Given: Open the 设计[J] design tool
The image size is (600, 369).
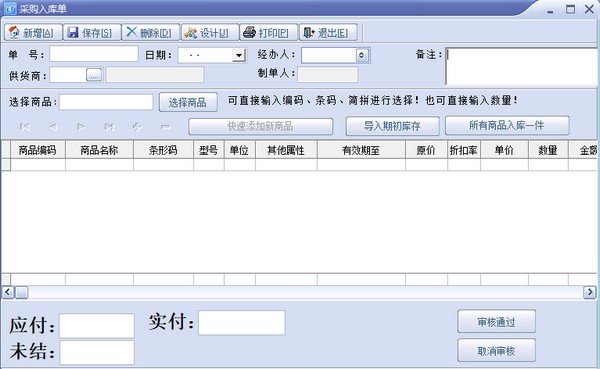Looking at the screenshot, I should 210,33.
